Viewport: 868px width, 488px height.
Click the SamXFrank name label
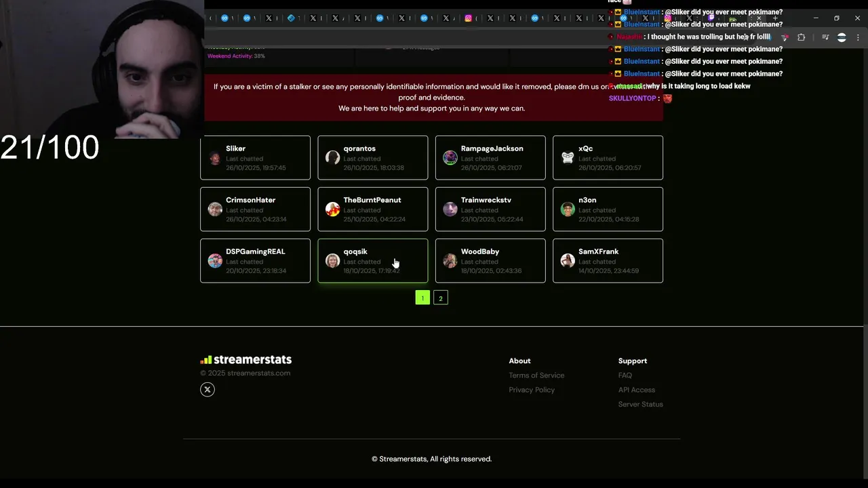pyautogui.click(x=599, y=251)
